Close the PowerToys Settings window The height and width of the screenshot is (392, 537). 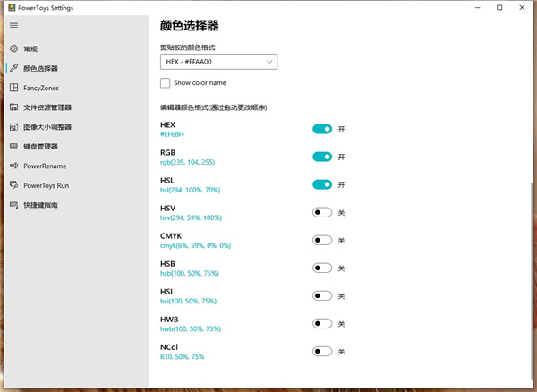point(522,7)
